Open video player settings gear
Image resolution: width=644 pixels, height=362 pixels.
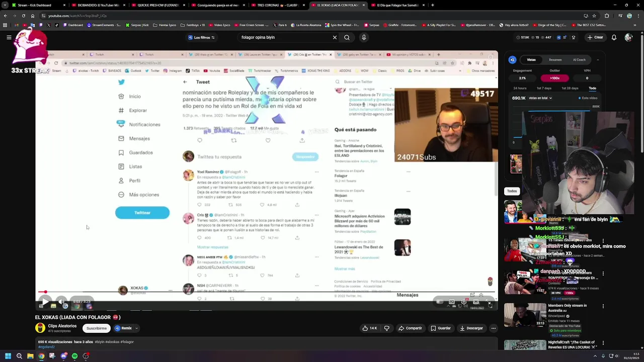pos(464,302)
